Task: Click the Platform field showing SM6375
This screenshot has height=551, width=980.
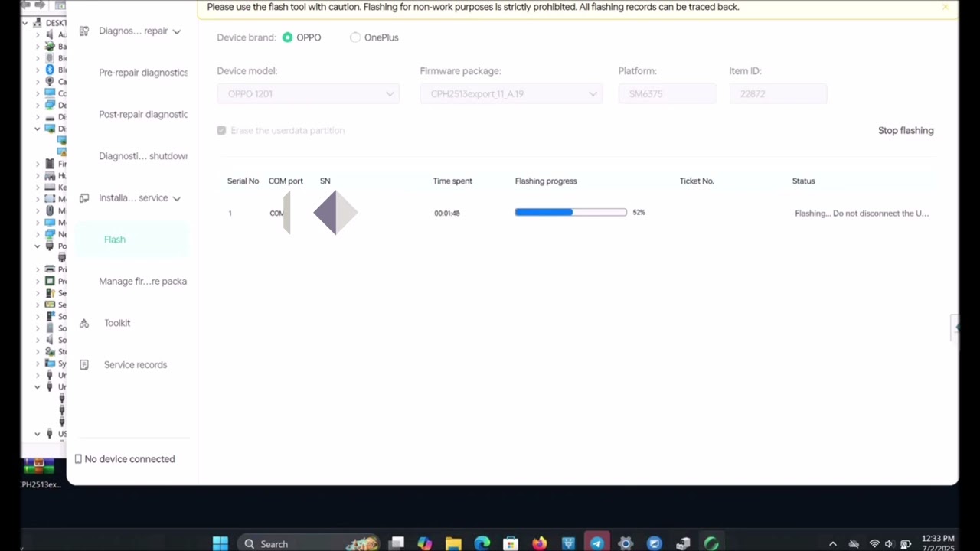Action: coord(667,93)
